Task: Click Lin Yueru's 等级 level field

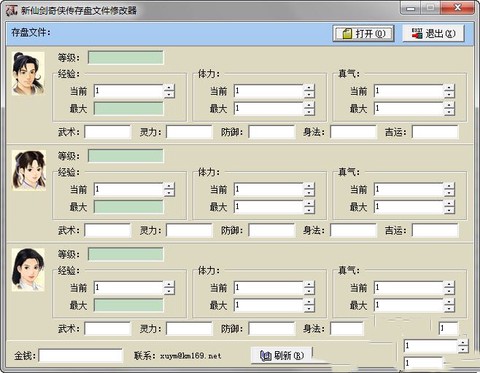Action: [x=126, y=254]
